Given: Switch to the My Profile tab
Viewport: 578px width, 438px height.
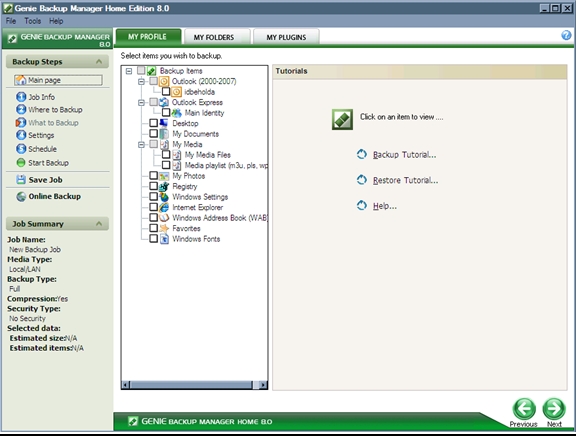Looking at the screenshot, I should coord(148,37).
